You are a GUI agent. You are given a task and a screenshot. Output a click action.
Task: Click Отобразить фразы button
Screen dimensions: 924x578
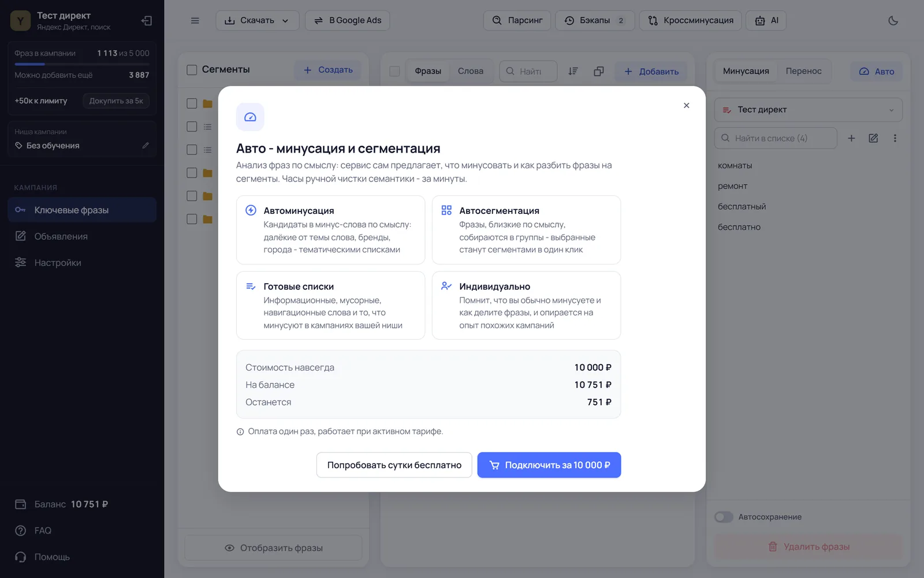click(273, 548)
